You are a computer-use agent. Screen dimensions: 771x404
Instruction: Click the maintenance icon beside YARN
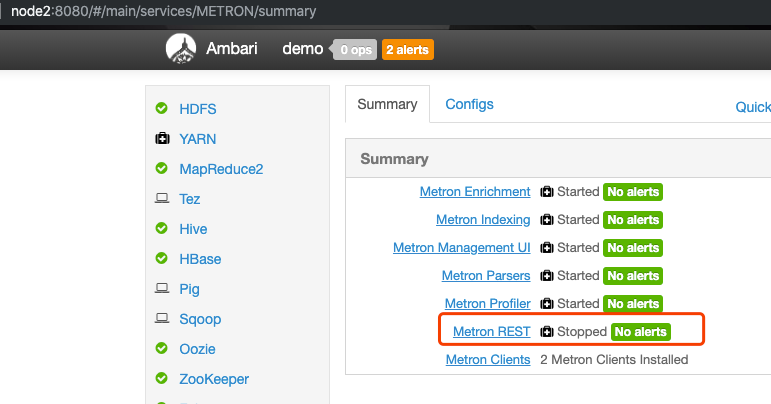(x=162, y=139)
